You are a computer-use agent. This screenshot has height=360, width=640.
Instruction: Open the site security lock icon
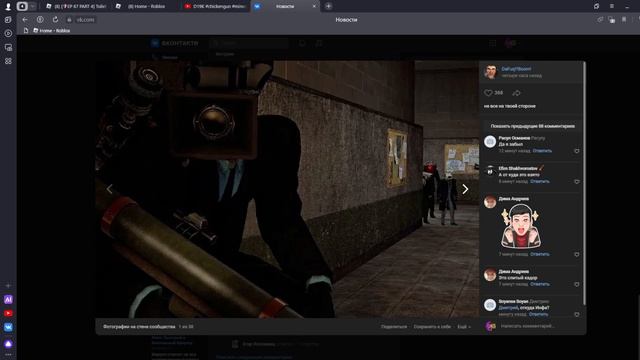point(69,20)
